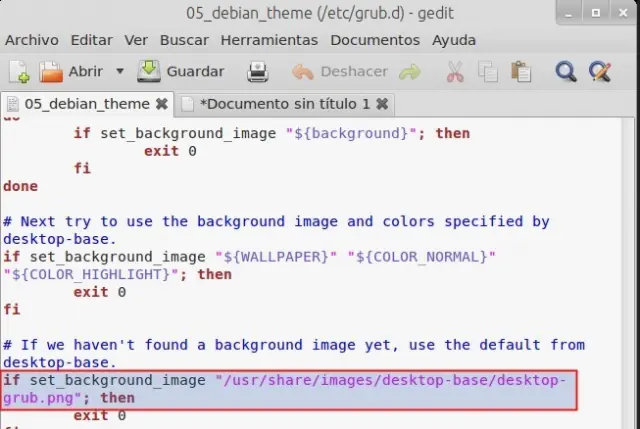The height and width of the screenshot is (429, 640).
Task: Expand the Abrir recent files dropdown arrow
Action: click(120, 71)
